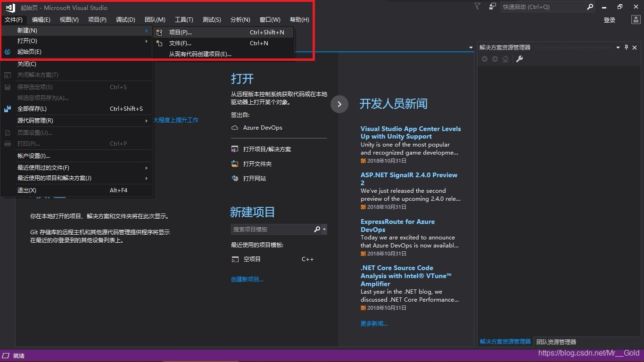Click the Visual Studio logo icon in title bar
644x362 pixels.
[10, 8]
